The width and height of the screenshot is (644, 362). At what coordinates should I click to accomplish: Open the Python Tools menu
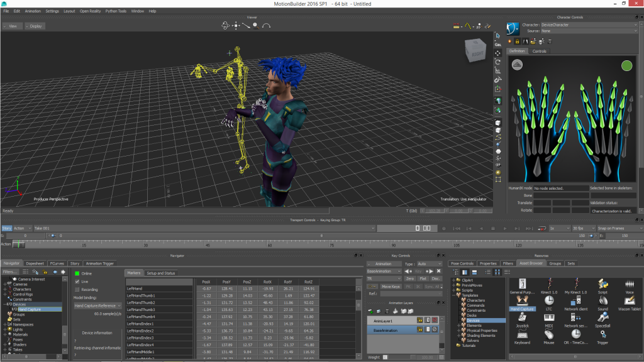[115, 11]
